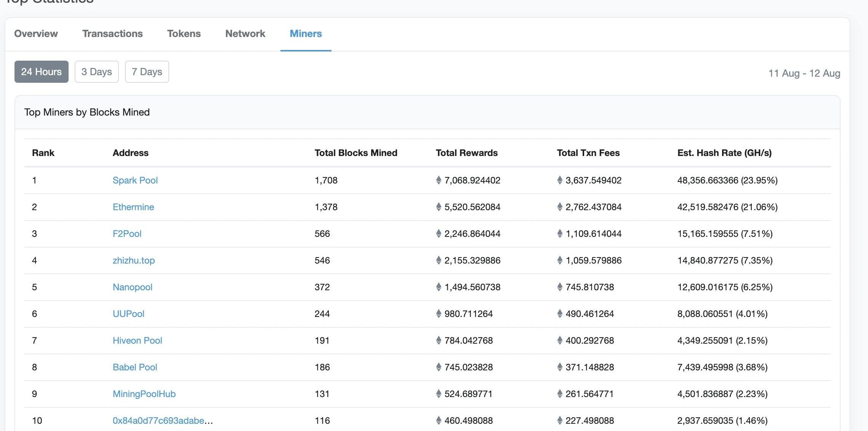Click the Ether icon beside 261.564771

(x=560, y=394)
